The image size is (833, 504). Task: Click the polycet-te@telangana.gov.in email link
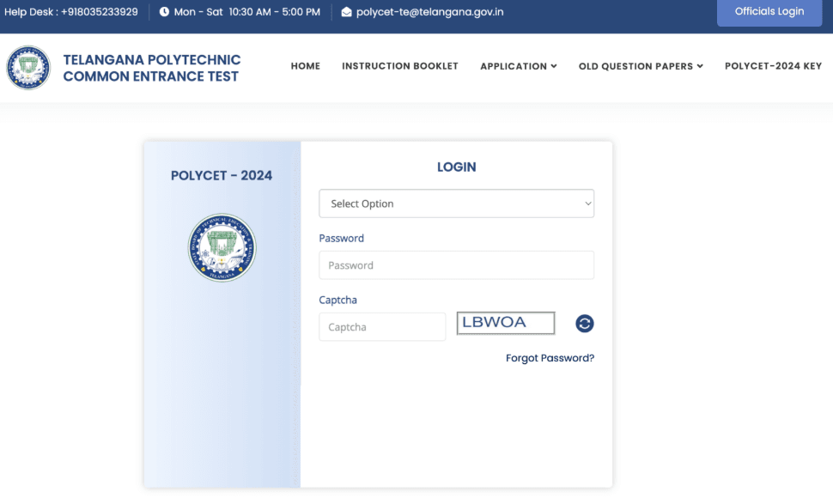(x=429, y=12)
